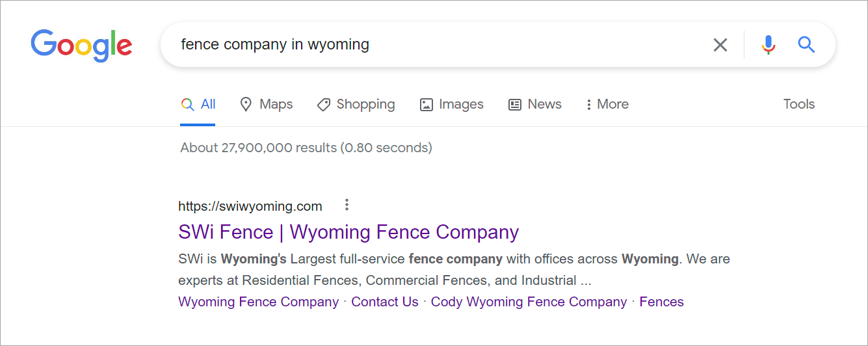Expand the More search options menu
The width and height of the screenshot is (868, 346).
(607, 104)
